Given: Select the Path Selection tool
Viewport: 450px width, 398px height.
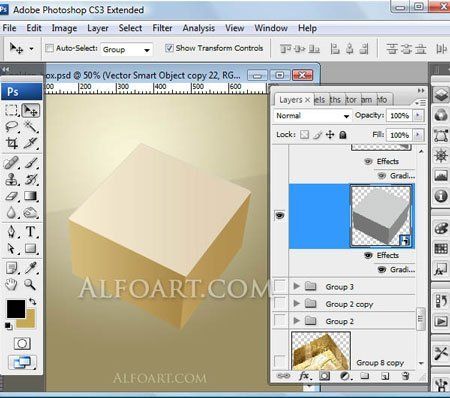Looking at the screenshot, I should (12, 248).
